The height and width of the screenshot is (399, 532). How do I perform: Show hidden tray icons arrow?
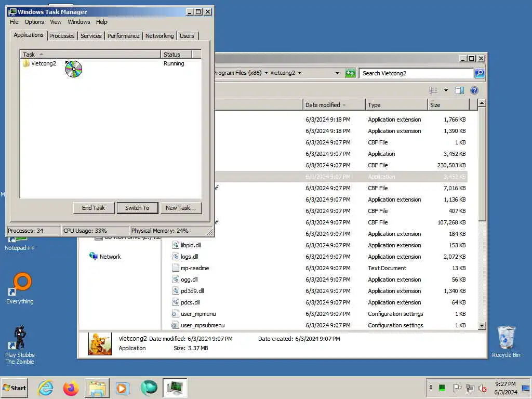[x=431, y=387]
